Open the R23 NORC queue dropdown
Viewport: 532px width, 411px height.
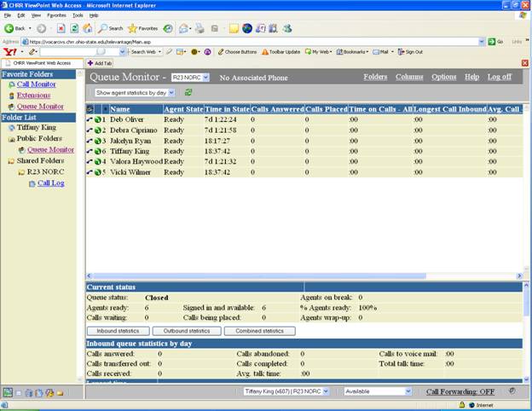205,77
